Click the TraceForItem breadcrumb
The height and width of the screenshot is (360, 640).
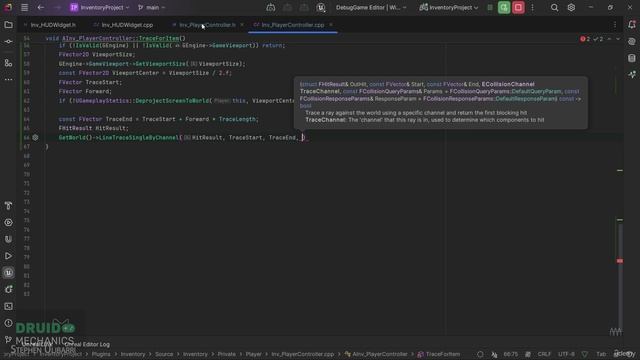coord(439,354)
